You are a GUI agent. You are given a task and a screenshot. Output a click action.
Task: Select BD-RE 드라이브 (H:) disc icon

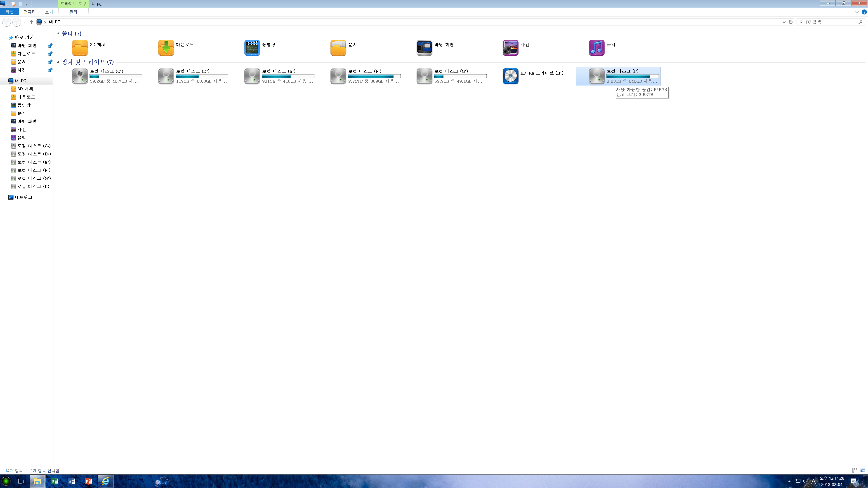(510, 76)
